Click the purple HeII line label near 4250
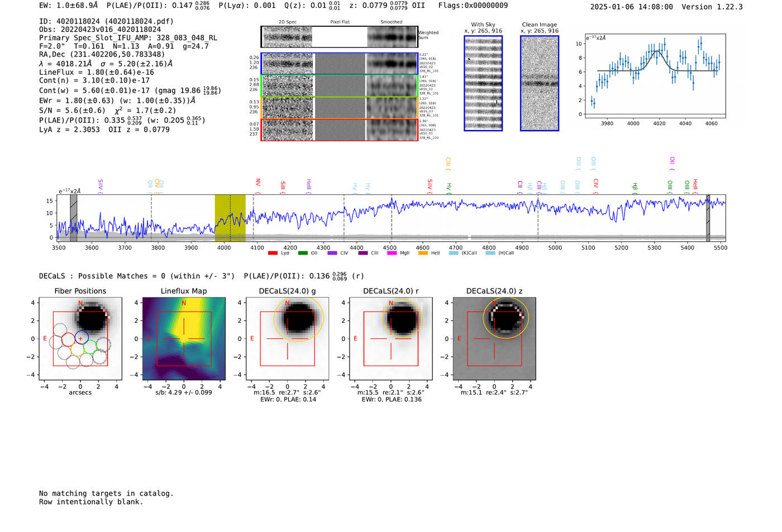 point(309,186)
